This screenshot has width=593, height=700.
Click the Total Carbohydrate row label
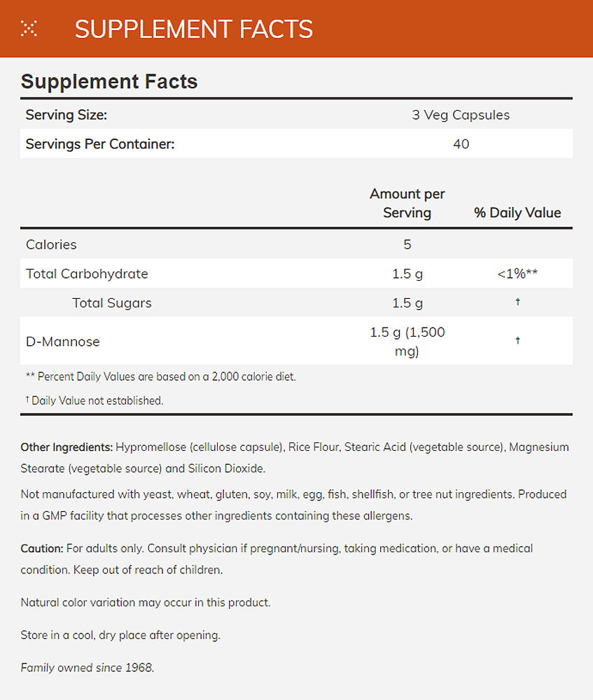pyautogui.click(x=87, y=274)
